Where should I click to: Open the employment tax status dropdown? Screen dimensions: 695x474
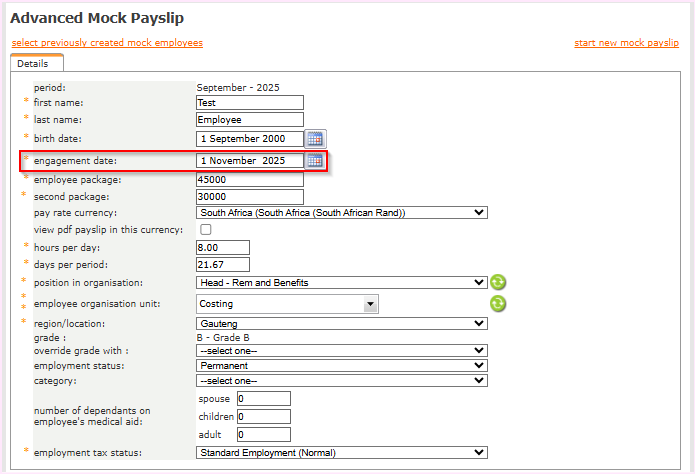tap(342, 453)
